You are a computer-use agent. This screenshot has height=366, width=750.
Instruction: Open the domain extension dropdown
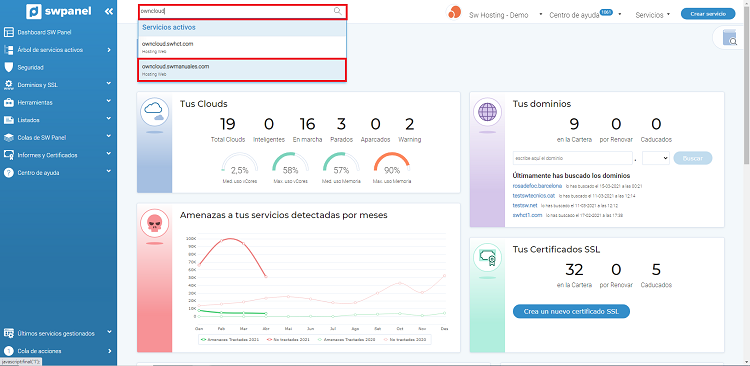pyautogui.click(x=656, y=158)
